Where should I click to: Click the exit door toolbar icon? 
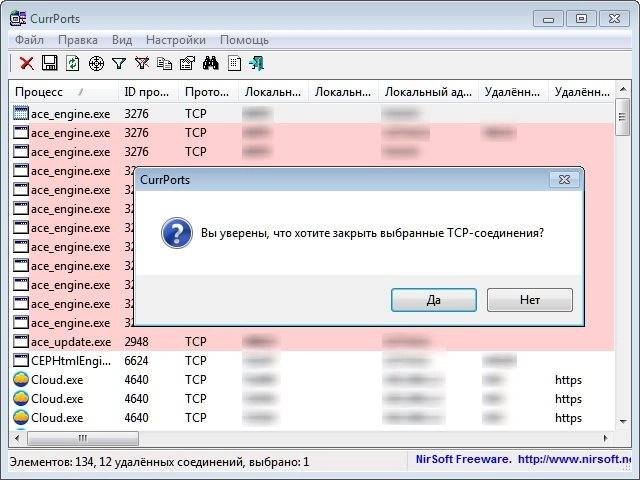tap(257, 63)
